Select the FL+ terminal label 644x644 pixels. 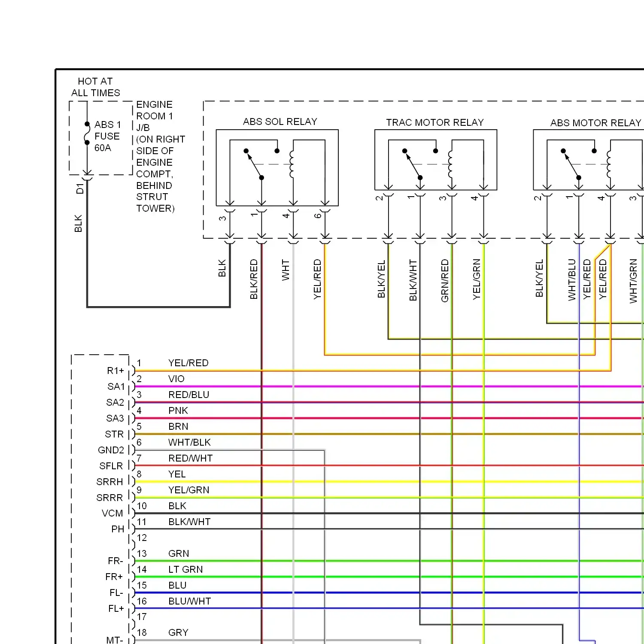(x=116, y=608)
